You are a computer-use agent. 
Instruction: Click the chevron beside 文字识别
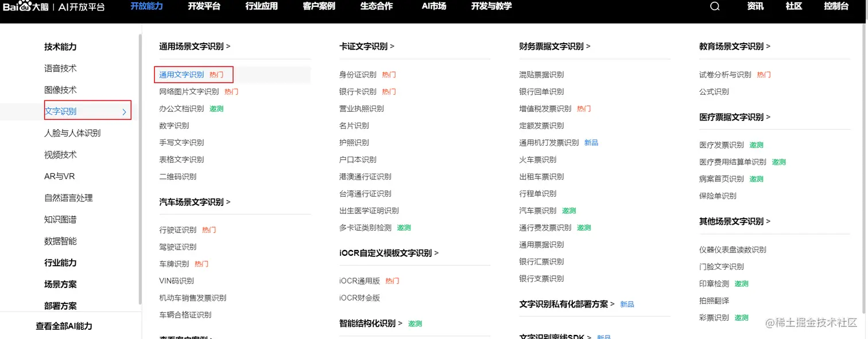(x=124, y=112)
